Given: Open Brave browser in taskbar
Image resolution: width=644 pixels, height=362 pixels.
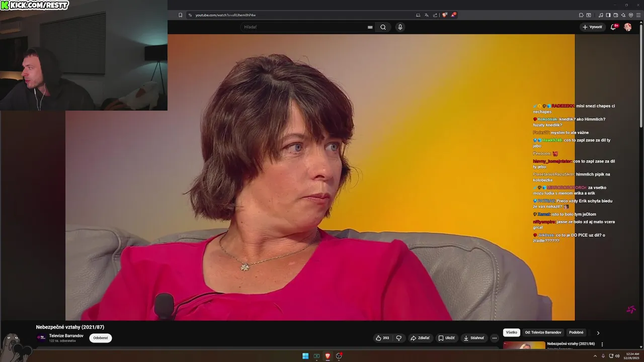Looking at the screenshot, I should click(x=328, y=356).
